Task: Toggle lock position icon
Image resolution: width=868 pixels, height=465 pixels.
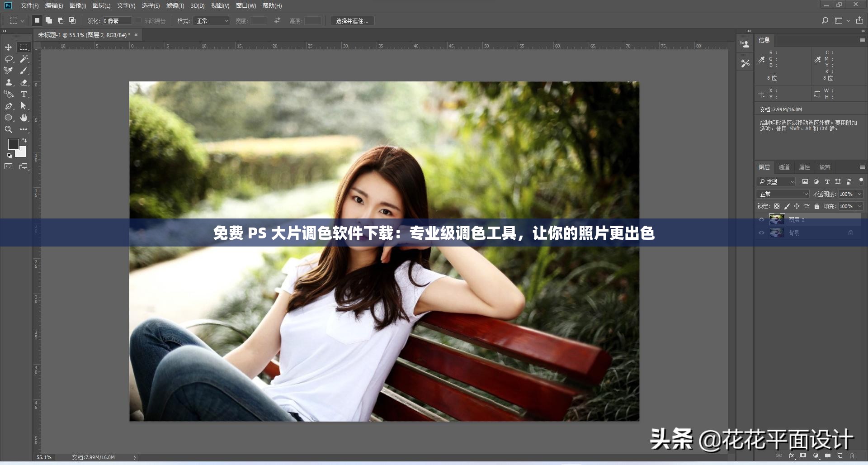Action: pyautogui.click(x=797, y=206)
